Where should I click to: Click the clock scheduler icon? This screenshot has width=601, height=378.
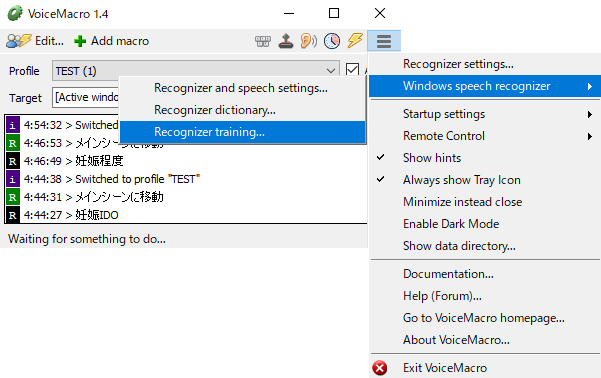point(332,41)
